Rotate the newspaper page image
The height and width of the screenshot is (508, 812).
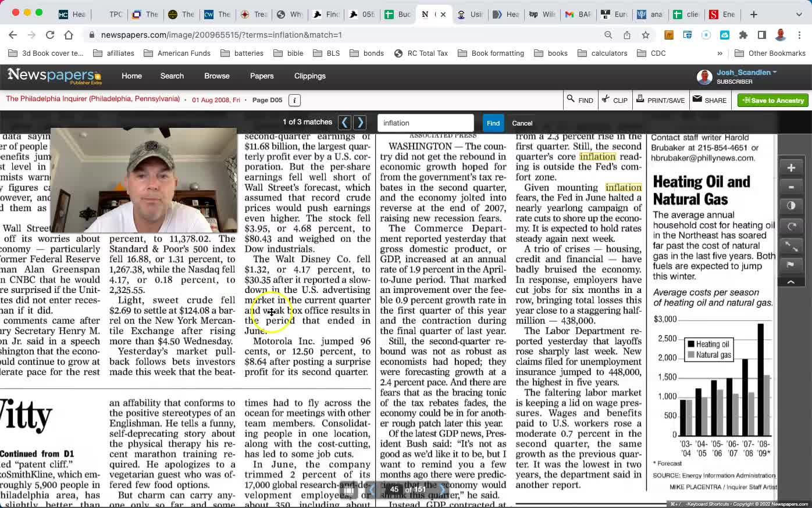coord(791,226)
